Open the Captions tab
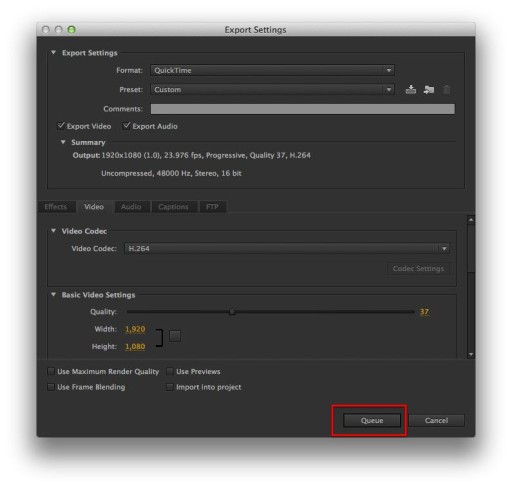The width and height of the screenshot is (512, 488). [173, 207]
